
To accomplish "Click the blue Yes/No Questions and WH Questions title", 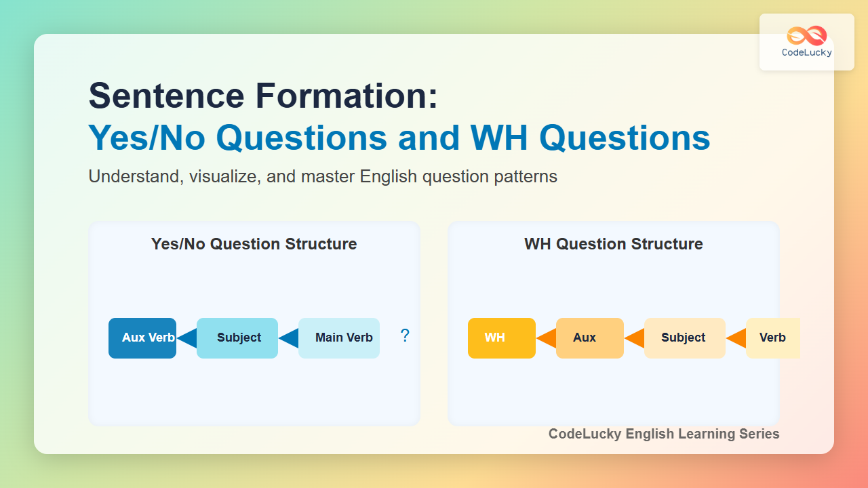I will click(x=399, y=138).
